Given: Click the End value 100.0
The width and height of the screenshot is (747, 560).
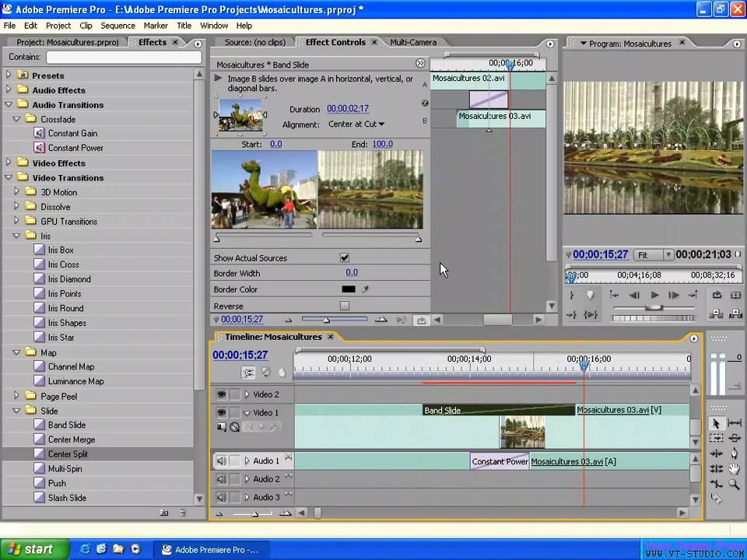Looking at the screenshot, I should pos(383,144).
